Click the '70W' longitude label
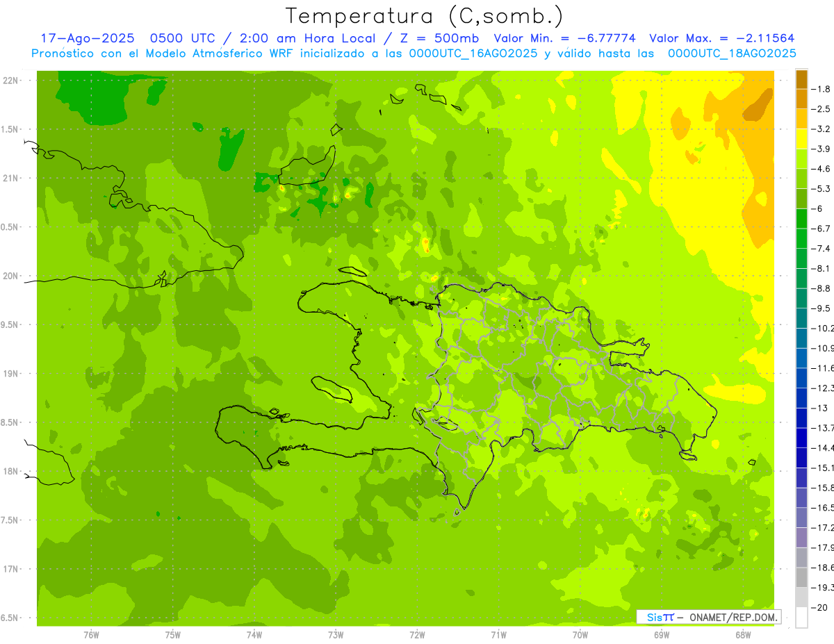This screenshot has height=644, width=834. (580, 635)
